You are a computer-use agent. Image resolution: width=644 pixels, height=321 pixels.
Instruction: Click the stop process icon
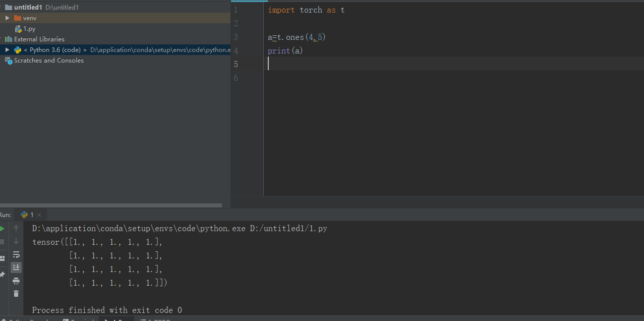pos(2,241)
